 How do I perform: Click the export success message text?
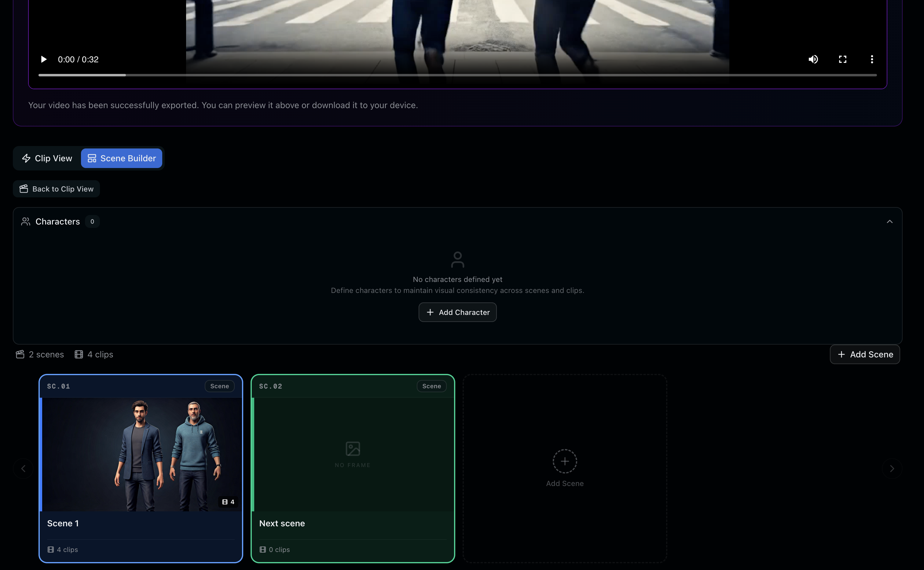[x=223, y=105]
